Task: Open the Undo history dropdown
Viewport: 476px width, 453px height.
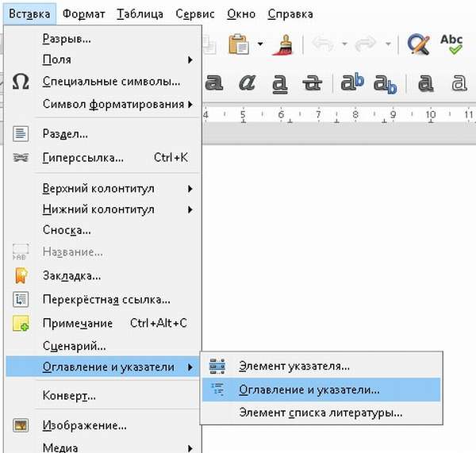Action: point(344,44)
